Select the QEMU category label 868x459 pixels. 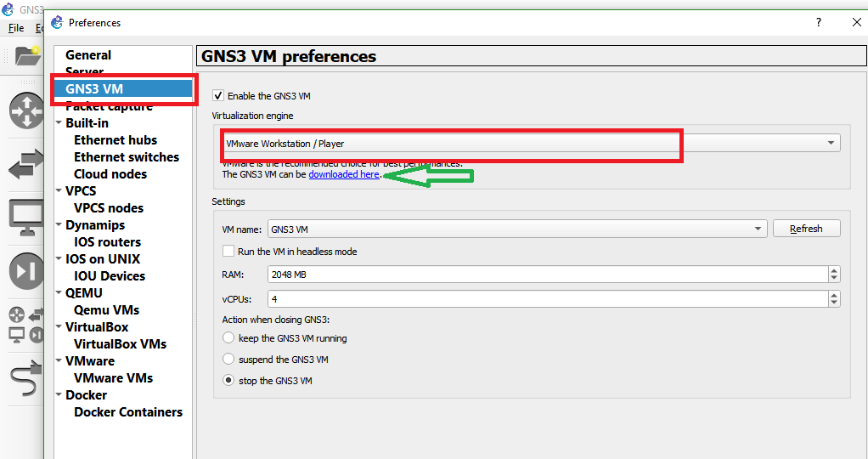[x=83, y=292]
